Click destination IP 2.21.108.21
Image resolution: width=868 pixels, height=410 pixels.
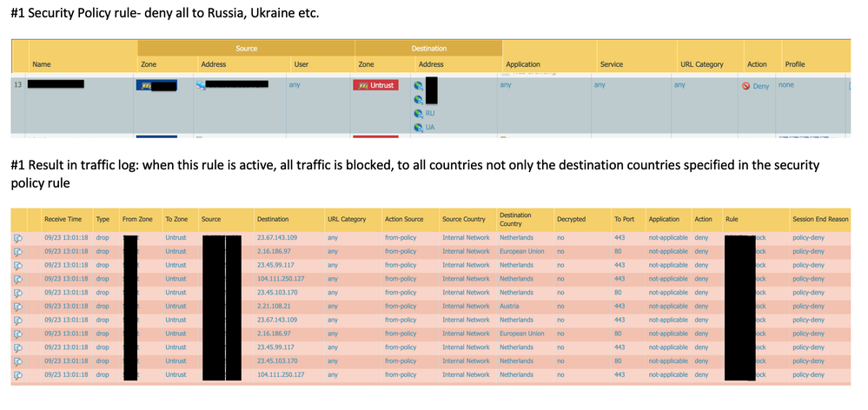coord(274,307)
